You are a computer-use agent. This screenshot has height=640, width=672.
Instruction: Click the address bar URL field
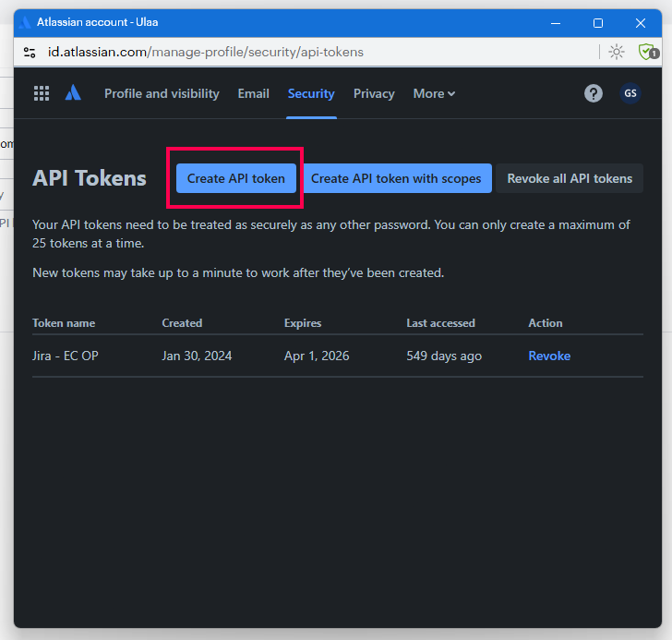pyautogui.click(x=206, y=53)
